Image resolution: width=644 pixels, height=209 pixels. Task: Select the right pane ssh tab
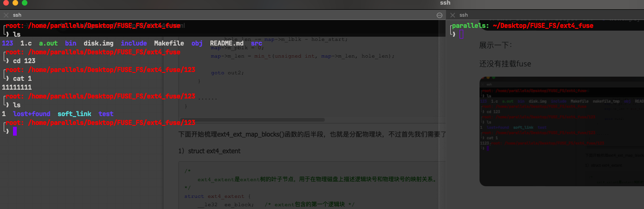coord(464,15)
